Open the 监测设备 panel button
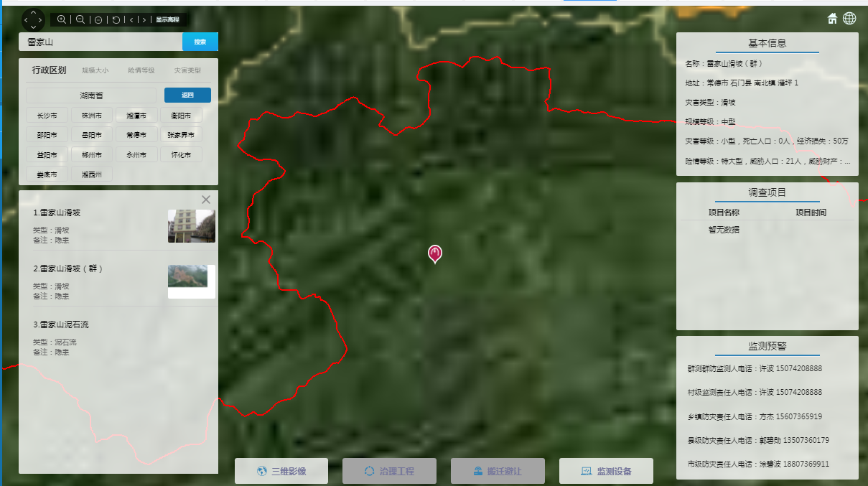 tap(606, 472)
